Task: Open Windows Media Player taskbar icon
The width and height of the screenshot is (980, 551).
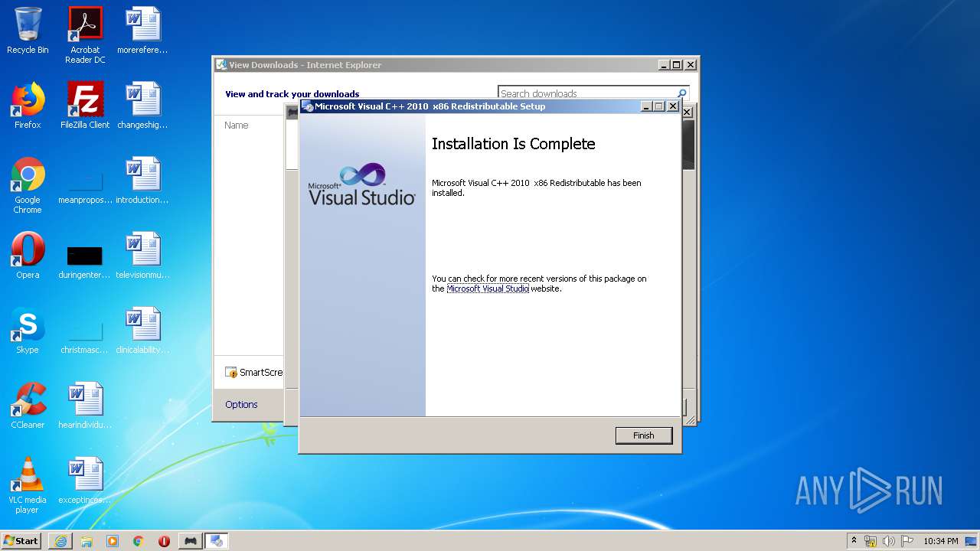Action: pyautogui.click(x=113, y=541)
